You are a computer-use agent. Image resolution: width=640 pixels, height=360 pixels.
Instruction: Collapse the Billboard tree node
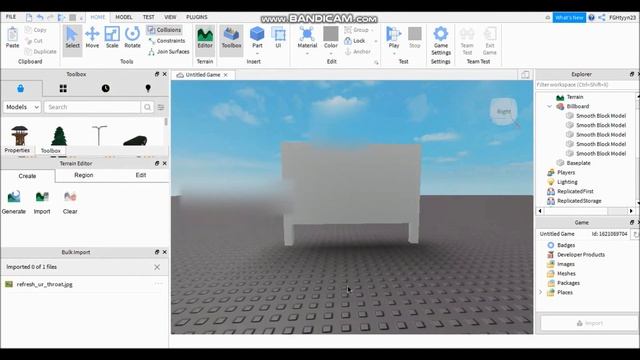(549, 107)
